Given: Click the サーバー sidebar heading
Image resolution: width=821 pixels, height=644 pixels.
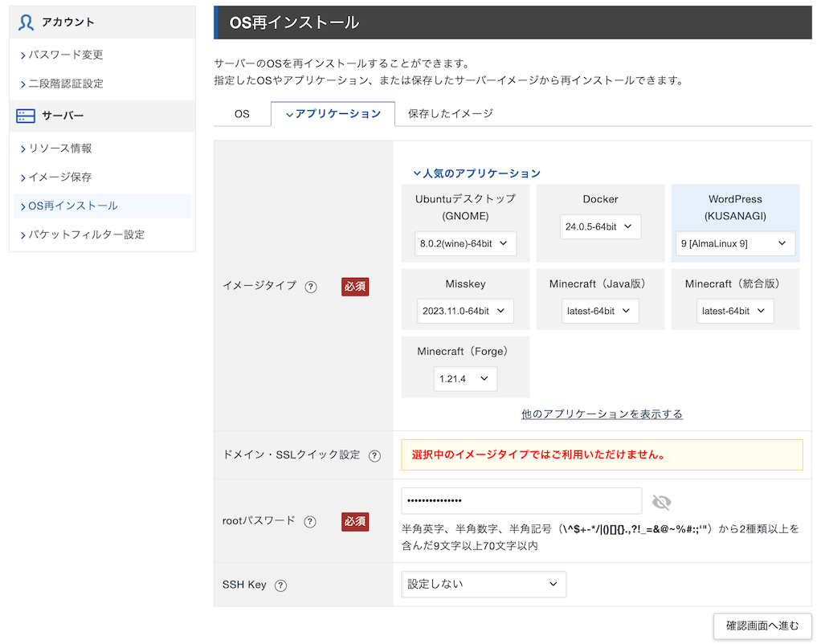Looking at the screenshot, I should pyautogui.click(x=63, y=116).
